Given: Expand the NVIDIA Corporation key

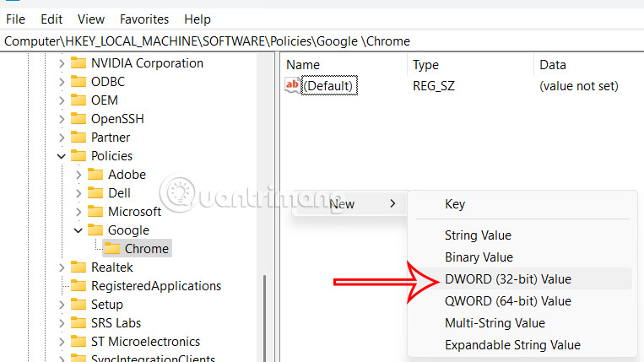Looking at the screenshot, I should [62, 63].
